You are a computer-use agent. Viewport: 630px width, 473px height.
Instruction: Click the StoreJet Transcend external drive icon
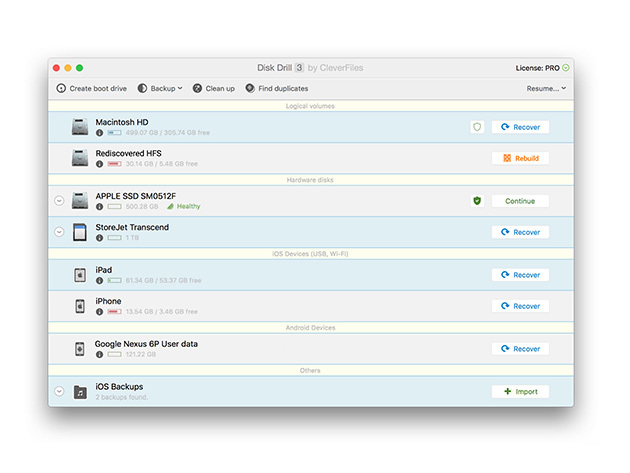pyautogui.click(x=80, y=232)
